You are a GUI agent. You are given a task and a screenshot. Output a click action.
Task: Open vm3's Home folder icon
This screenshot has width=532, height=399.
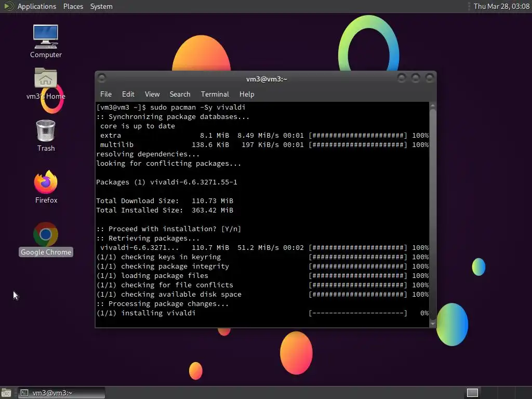tap(46, 84)
